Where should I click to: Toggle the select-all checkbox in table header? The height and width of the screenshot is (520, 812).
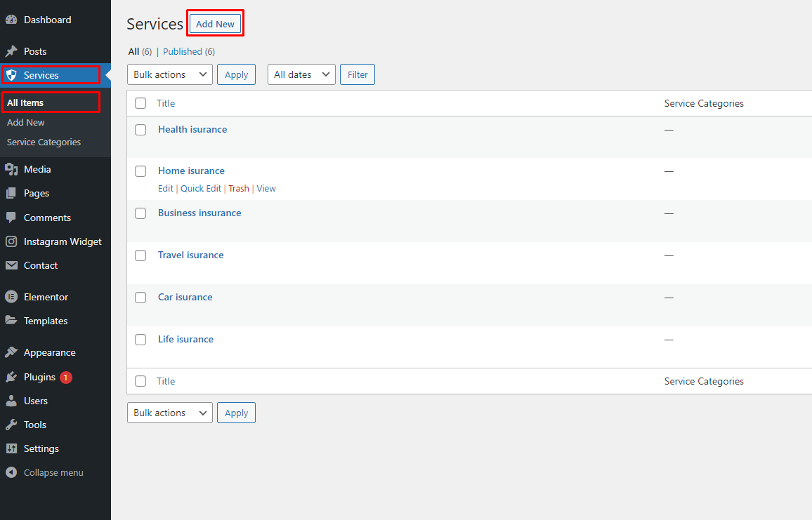(x=140, y=103)
